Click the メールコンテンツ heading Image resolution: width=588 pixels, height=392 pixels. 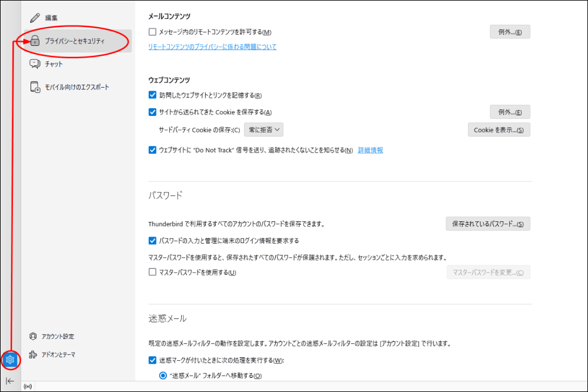tap(169, 16)
